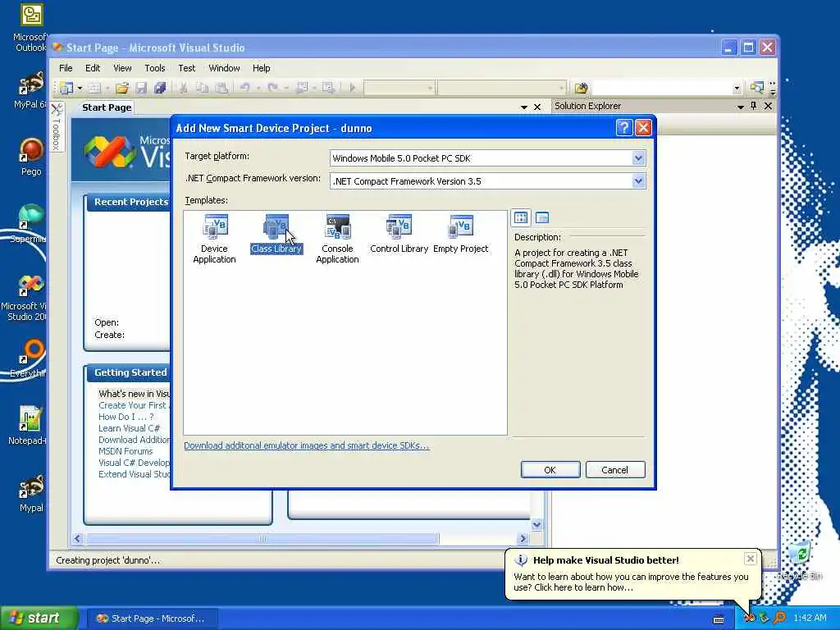The width and height of the screenshot is (840, 630).
Task: Open the Tools menu
Action: (155, 68)
